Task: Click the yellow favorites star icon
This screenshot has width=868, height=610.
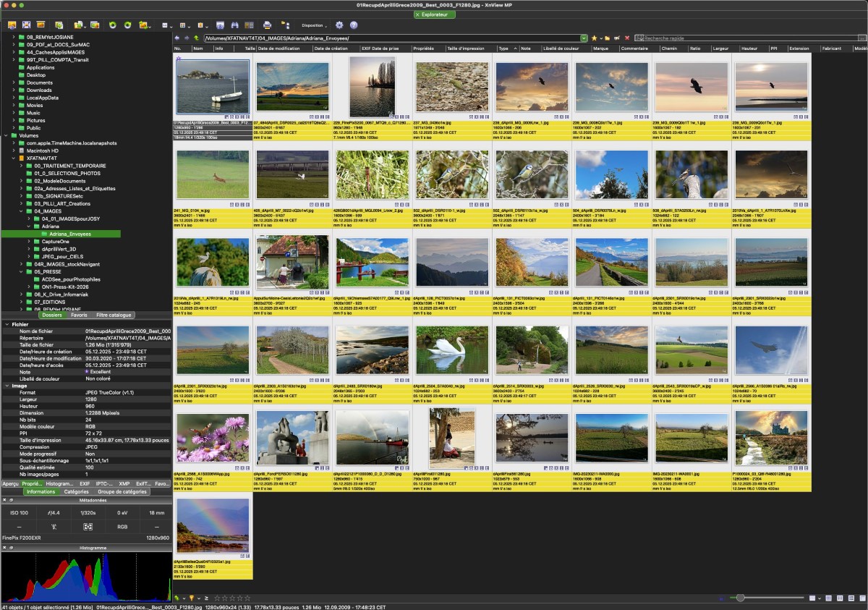Action: pos(594,38)
